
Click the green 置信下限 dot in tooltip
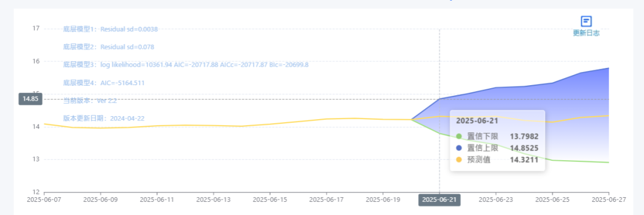(459, 136)
